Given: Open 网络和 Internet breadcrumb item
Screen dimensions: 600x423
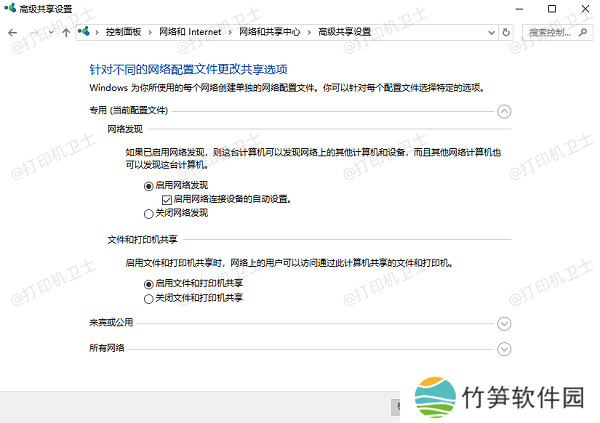Looking at the screenshot, I should point(191,32).
